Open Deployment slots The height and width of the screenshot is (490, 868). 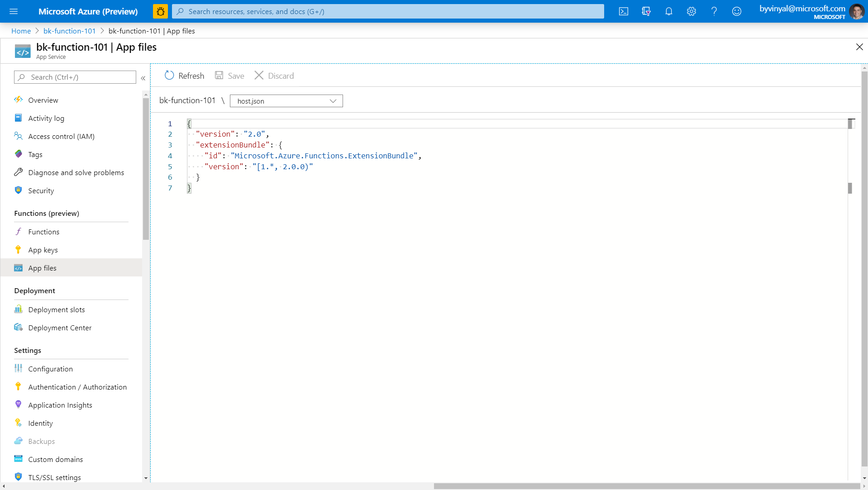(56, 309)
